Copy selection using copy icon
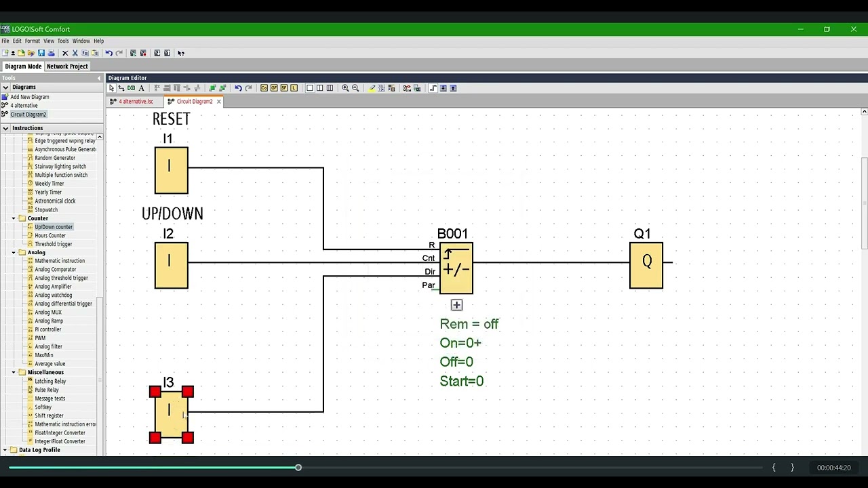 click(x=85, y=53)
